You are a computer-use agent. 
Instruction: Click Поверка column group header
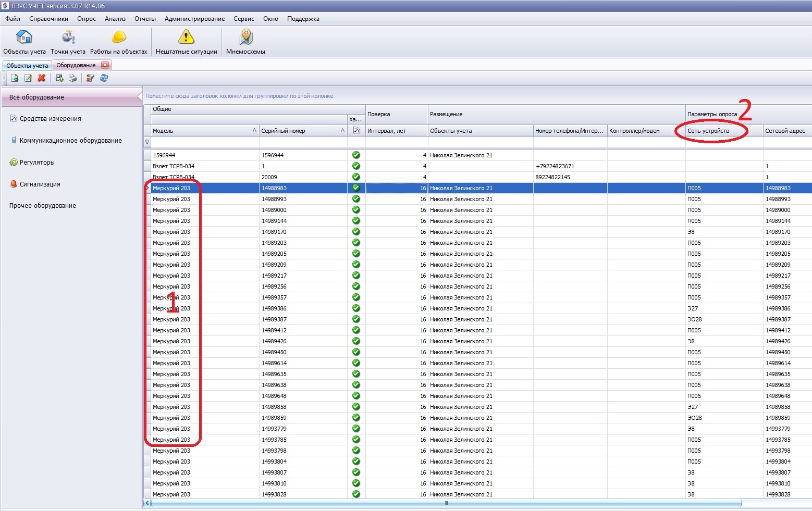tap(397, 114)
